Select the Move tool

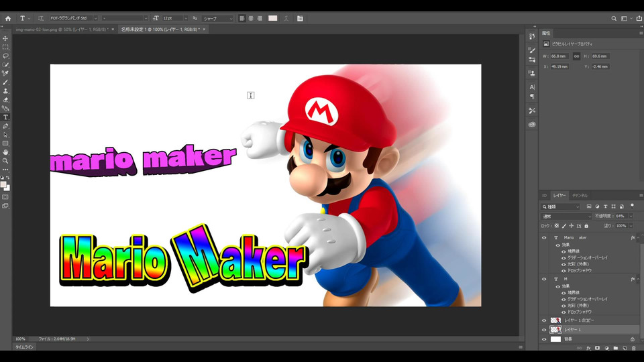click(x=5, y=38)
